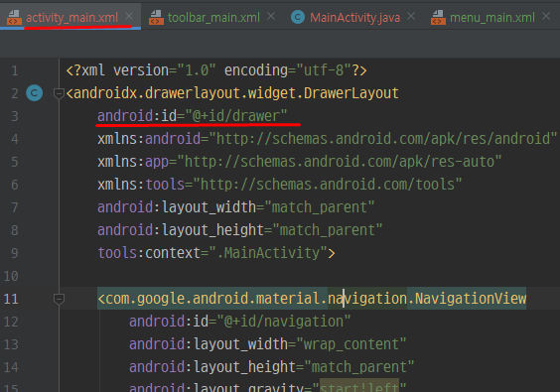Viewport: 560px width, 392px height.
Task: Click the menu_main.xml file icon
Action: click(x=438, y=18)
